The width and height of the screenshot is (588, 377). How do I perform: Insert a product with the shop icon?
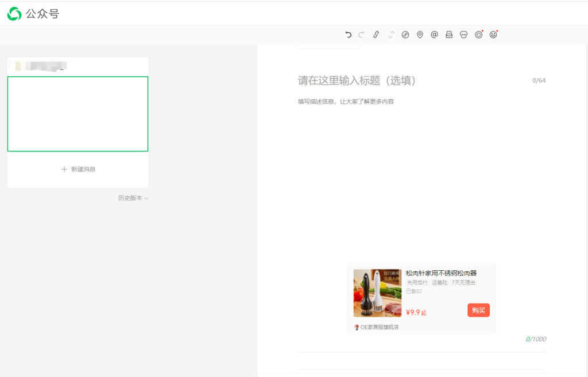(464, 34)
